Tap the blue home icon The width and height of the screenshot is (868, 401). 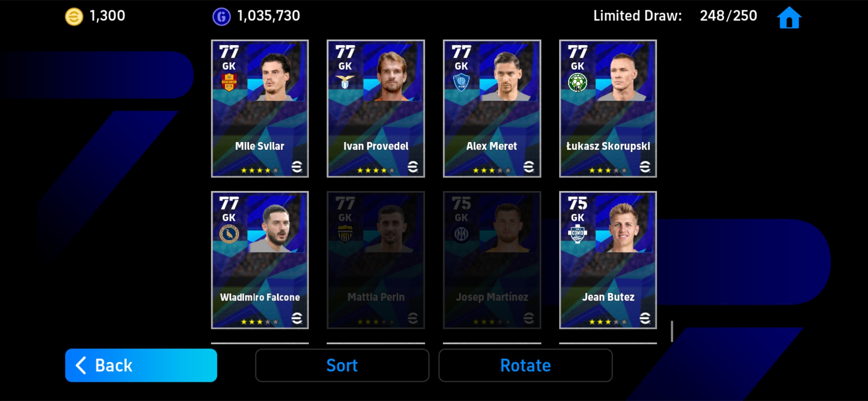789,17
